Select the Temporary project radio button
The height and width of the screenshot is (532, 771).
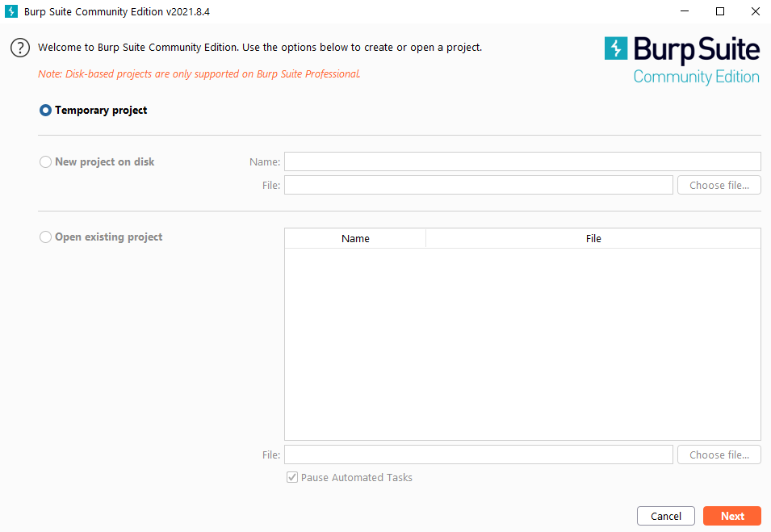tap(46, 111)
